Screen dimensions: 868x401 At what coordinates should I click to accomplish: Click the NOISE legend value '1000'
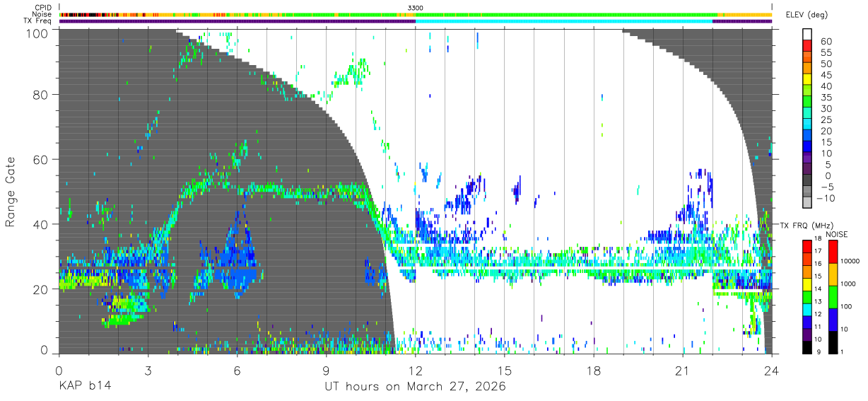pyautogui.click(x=848, y=284)
